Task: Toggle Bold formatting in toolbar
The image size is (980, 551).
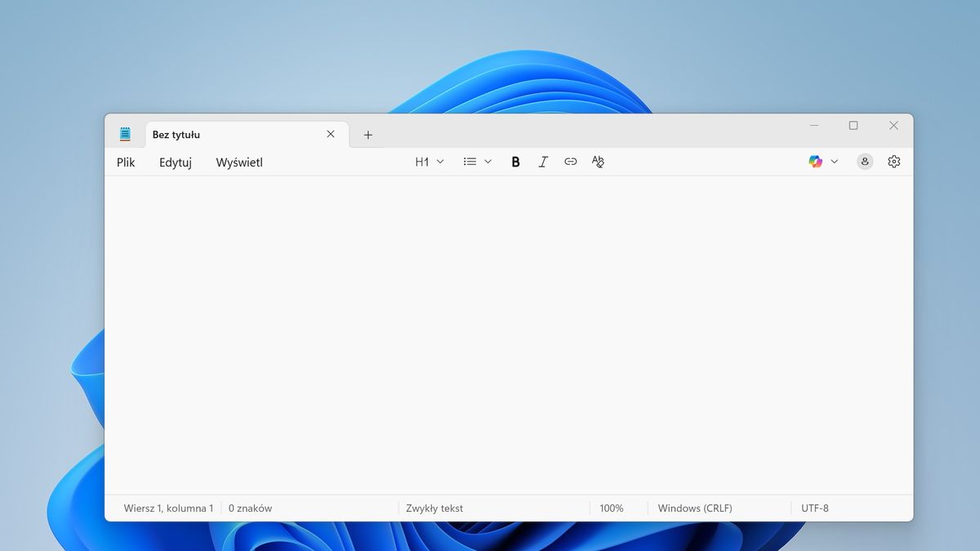Action: 515,162
